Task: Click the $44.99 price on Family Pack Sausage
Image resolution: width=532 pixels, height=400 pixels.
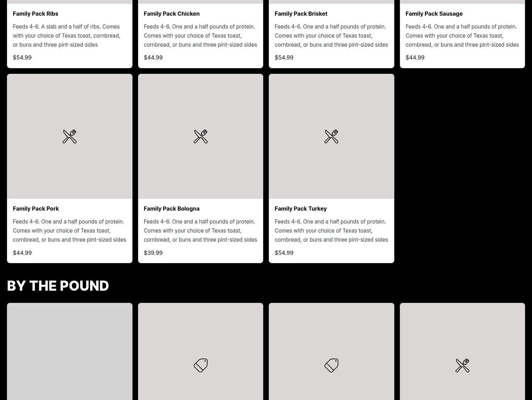Action: pos(415,57)
